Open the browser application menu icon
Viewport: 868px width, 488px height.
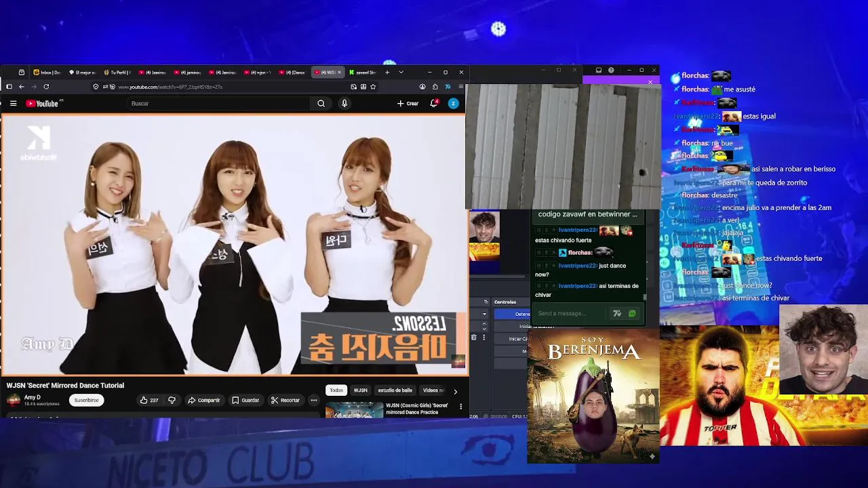461,87
